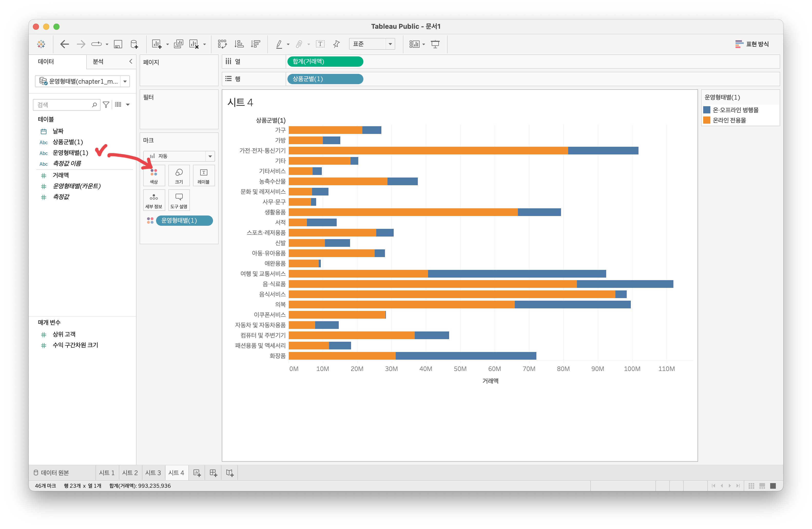
Task: Switch to the 시트 2 tab
Action: point(130,473)
